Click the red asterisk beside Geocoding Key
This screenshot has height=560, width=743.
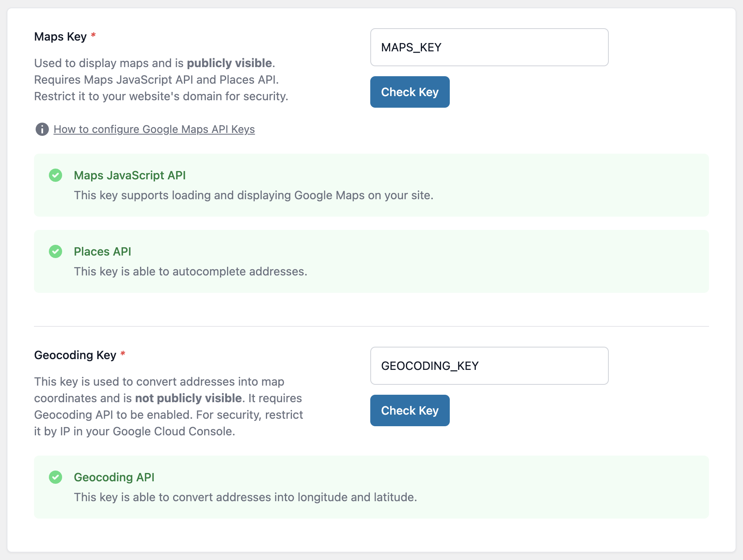(123, 355)
